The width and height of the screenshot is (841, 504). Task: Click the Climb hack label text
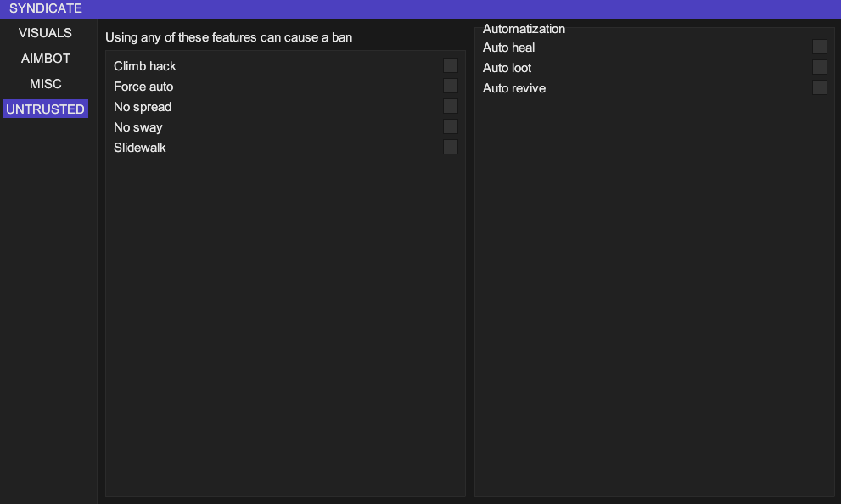[x=145, y=66]
